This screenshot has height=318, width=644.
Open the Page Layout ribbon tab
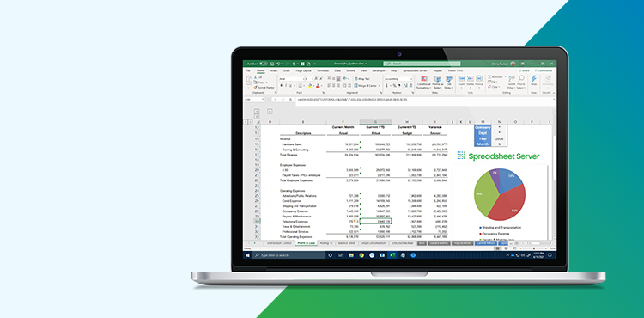pos(303,70)
